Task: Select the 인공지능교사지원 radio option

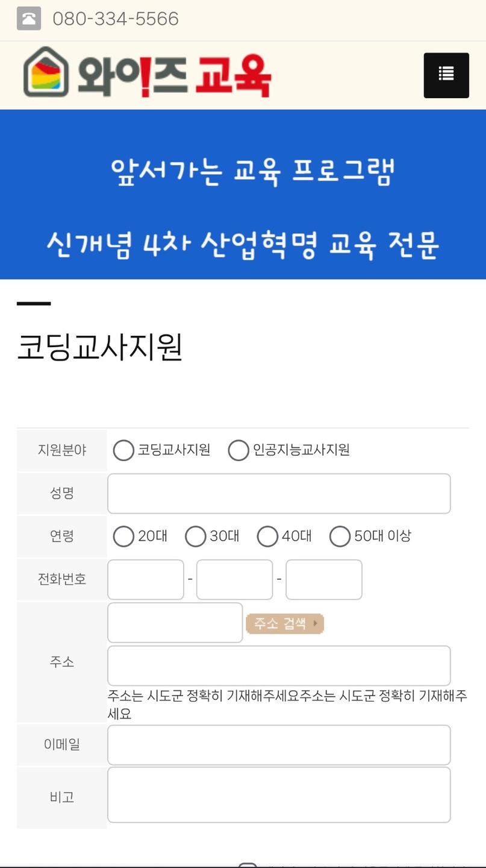Action: point(238,450)
